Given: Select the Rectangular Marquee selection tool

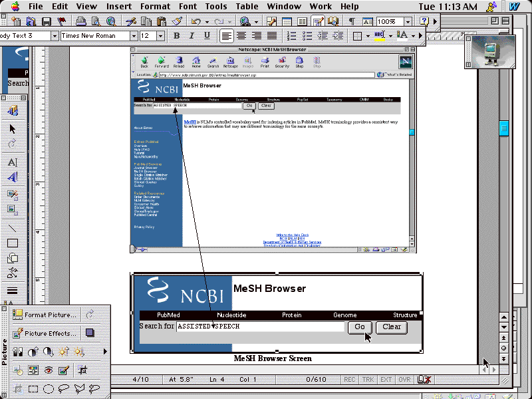Looking at the screenshot, I should point(33,389).
